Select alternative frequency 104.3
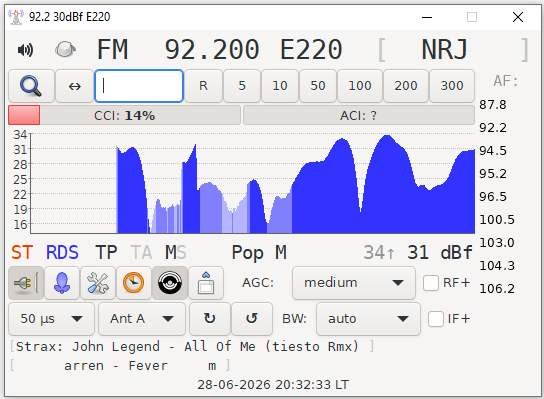The image size is (544, 399). [497, 266]
